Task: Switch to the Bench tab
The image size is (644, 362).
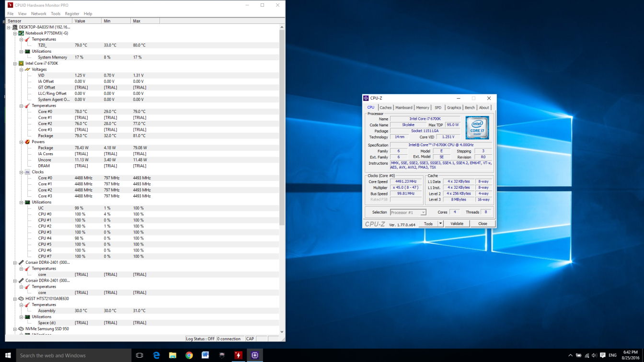Action: tap(470, 108)
